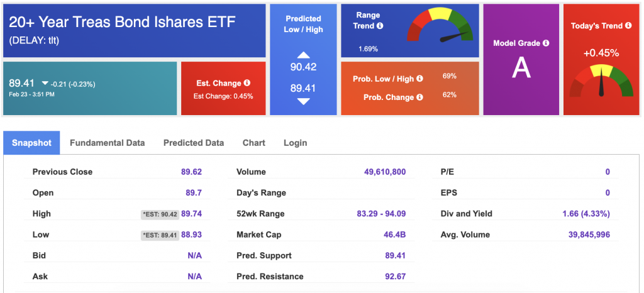Click the EST: 90.42 badge in the High row
The height and width of the screenshot is (293, 644).
[160, 214]
